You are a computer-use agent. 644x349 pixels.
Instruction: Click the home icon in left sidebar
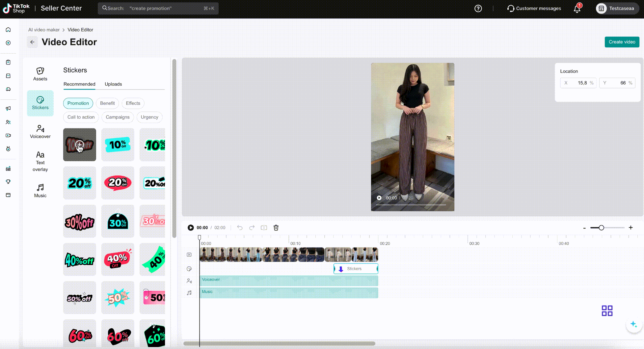point(8,30)
